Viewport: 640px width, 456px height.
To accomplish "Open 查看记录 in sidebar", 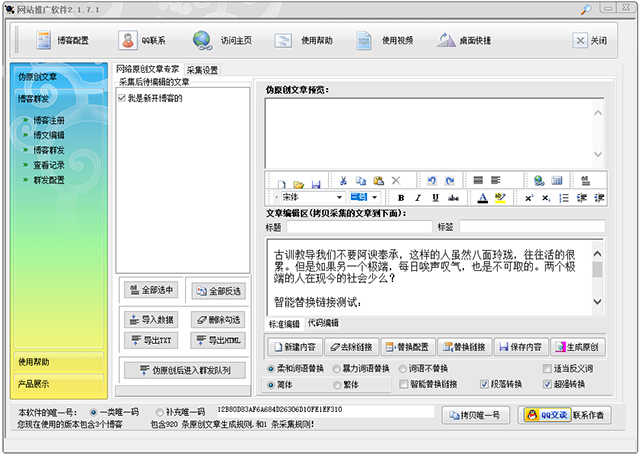I will coord(49,165).
